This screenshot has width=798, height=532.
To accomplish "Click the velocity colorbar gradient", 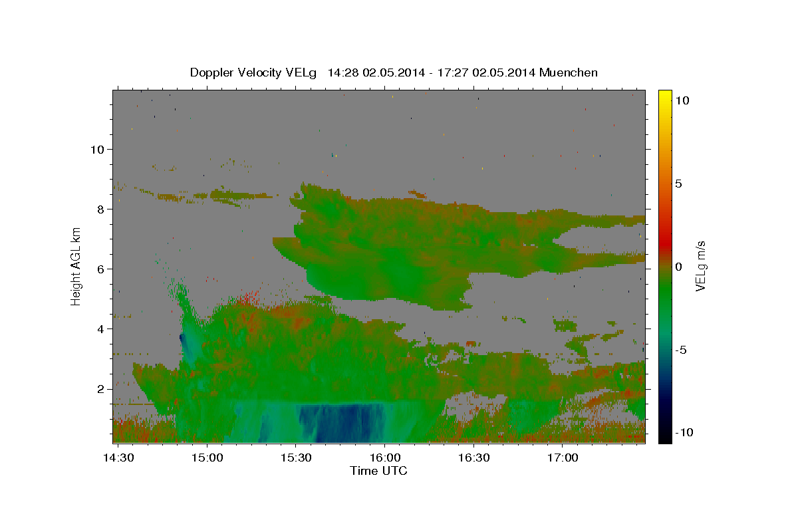I will click(x=664, y=266).
